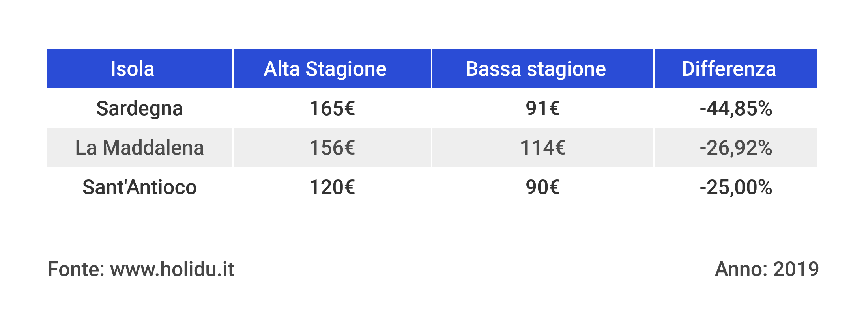Select the 2019 year value
This screenshot has height=317, width=868.
796,269
